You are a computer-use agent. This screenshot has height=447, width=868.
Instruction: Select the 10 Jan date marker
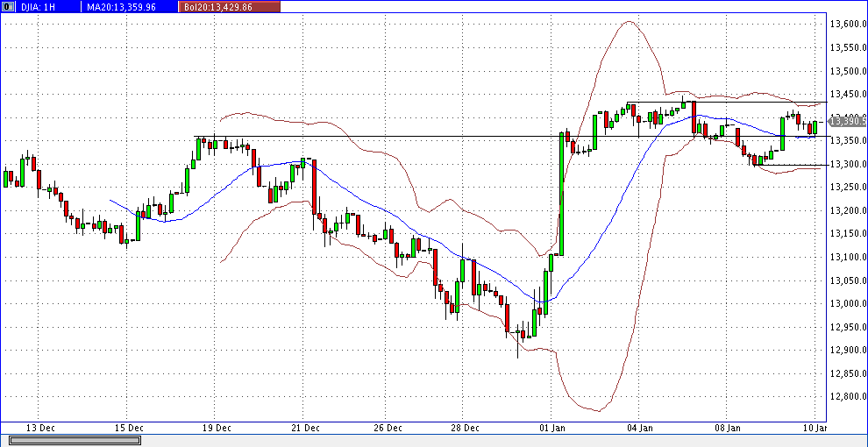815,428
